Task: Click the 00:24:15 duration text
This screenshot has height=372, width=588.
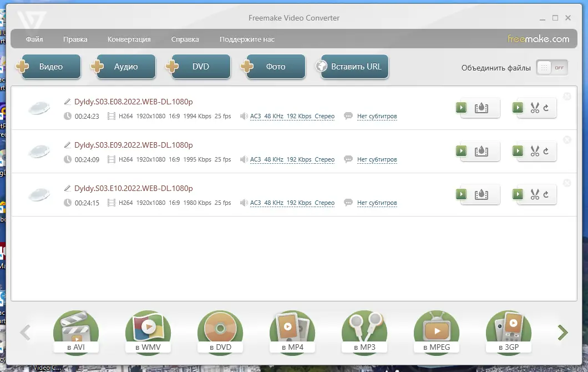Action: [87, 203]
